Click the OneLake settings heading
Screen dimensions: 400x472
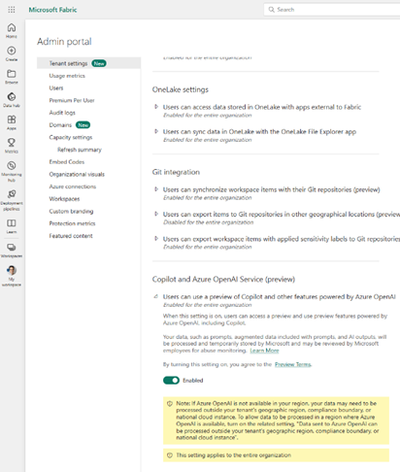[x=180, y=89]
